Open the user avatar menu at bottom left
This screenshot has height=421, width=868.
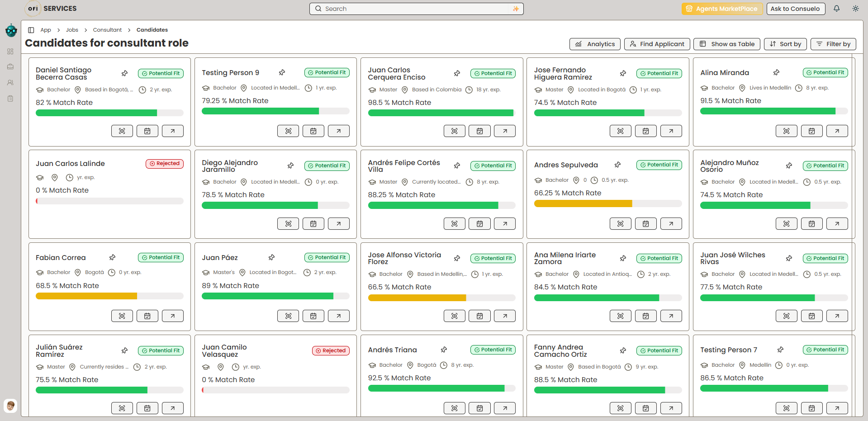[10, 405]
